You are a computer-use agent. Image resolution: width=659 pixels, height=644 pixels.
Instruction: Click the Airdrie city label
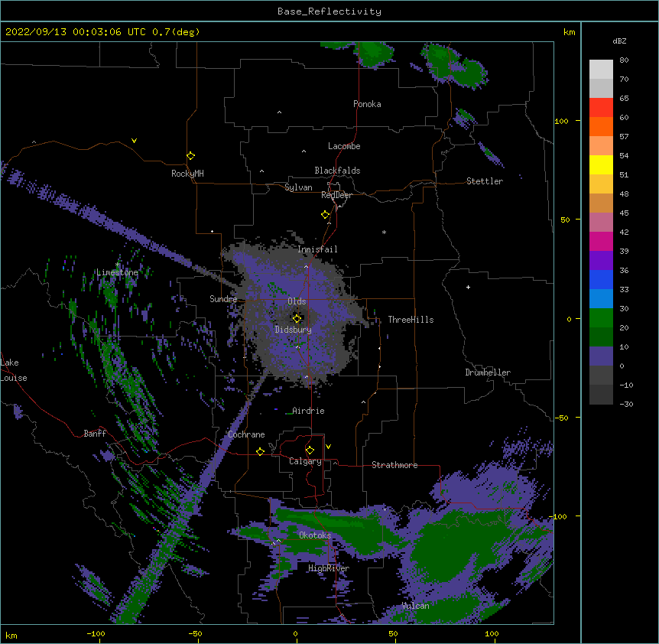[308, 411]
